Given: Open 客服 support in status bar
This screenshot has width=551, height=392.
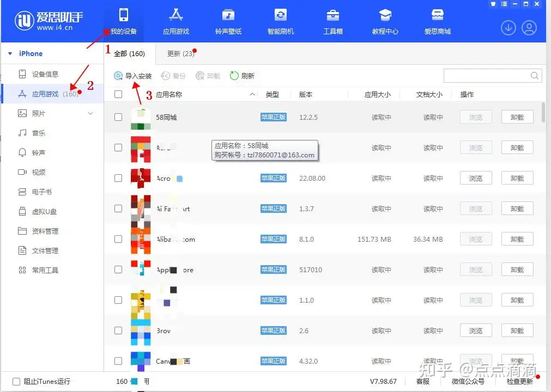Looking at the screenshot, I should [423, 382].
